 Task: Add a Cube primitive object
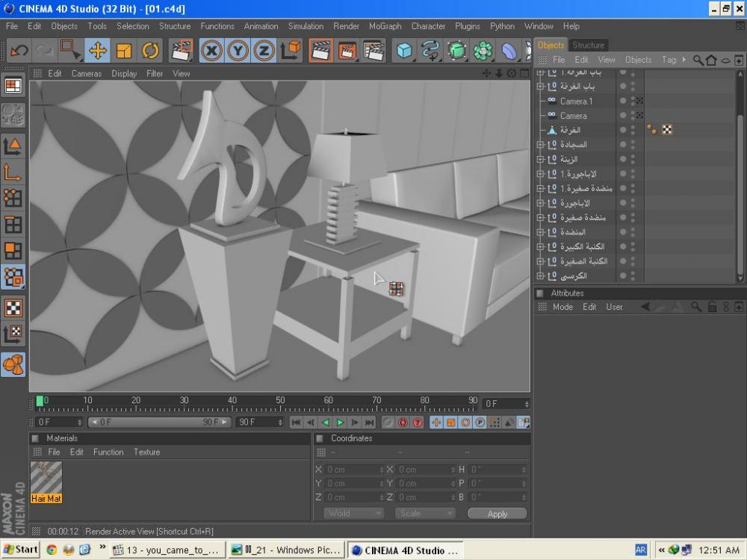404,51
